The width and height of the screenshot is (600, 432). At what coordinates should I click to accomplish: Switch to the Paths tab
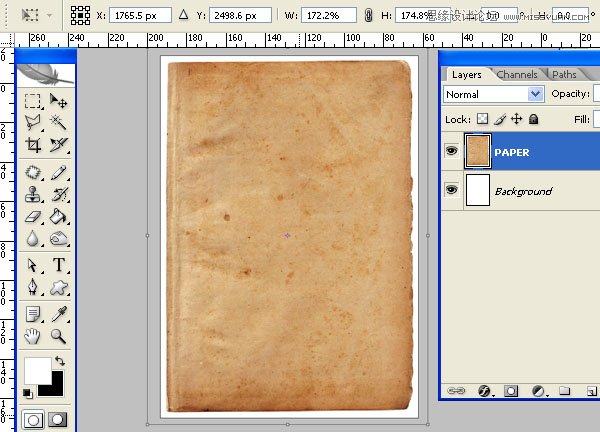point(564,74)
